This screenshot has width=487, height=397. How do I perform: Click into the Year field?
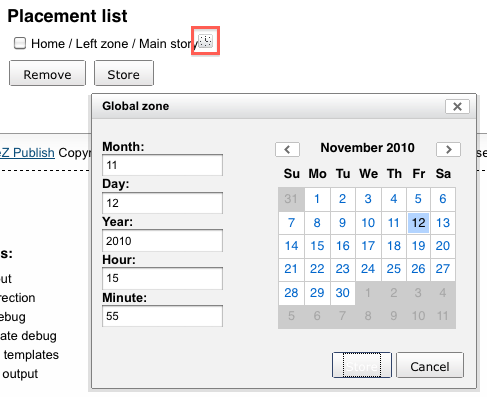162,241
